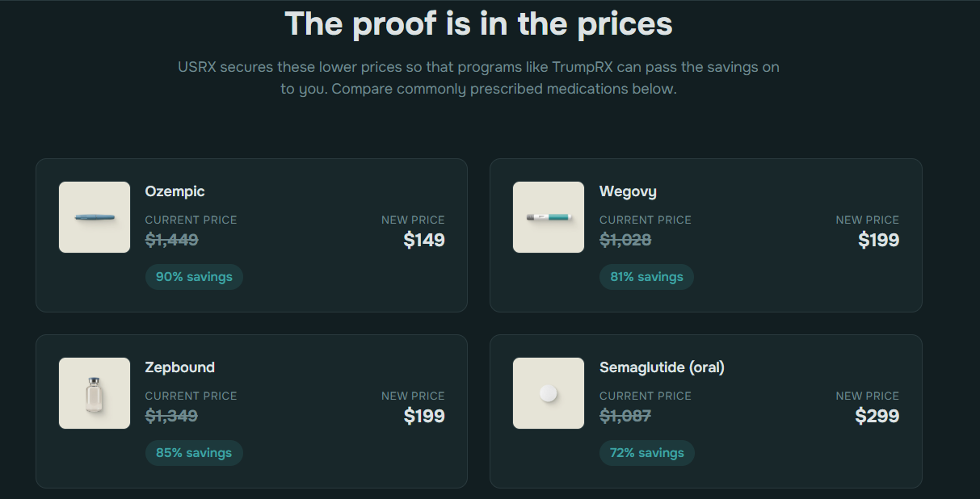Image resolution: width=980 pixels, height=499 pixels.
Task: Click Zepbound's new price of $199
Action: tap(424, 416)
